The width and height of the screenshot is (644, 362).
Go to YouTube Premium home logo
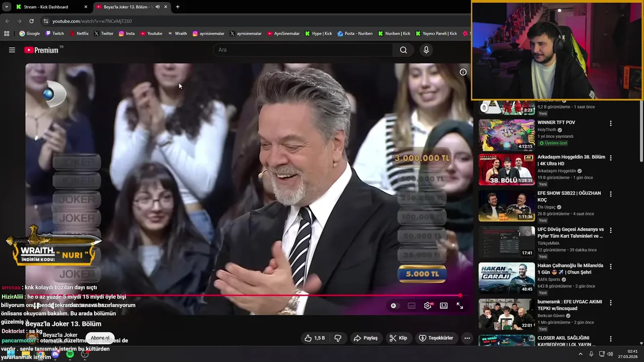point(42,50)
